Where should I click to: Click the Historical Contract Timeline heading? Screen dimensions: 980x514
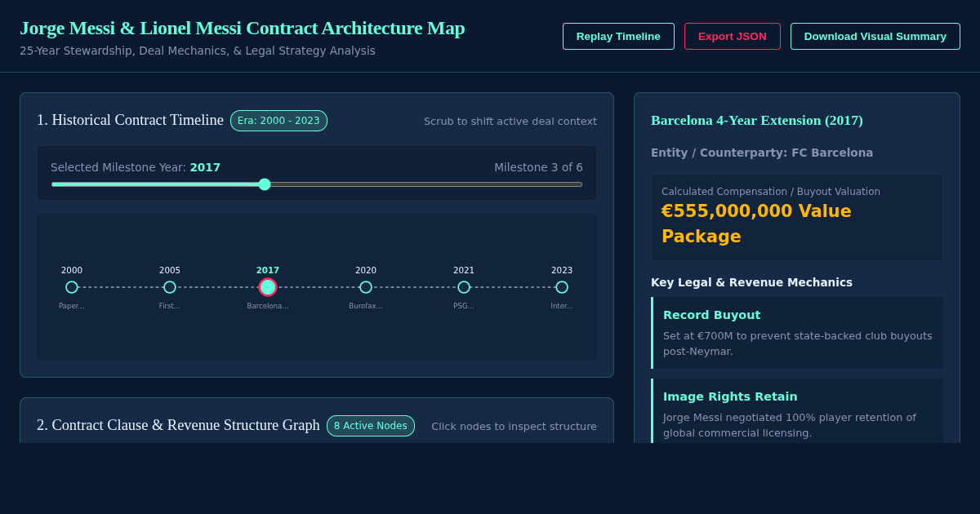(x=130, y=120)
